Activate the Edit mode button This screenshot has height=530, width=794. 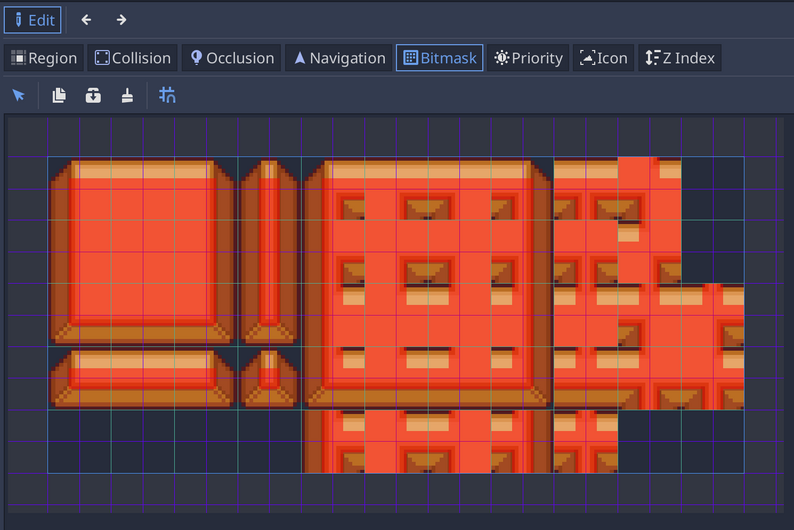pos(33,20)
